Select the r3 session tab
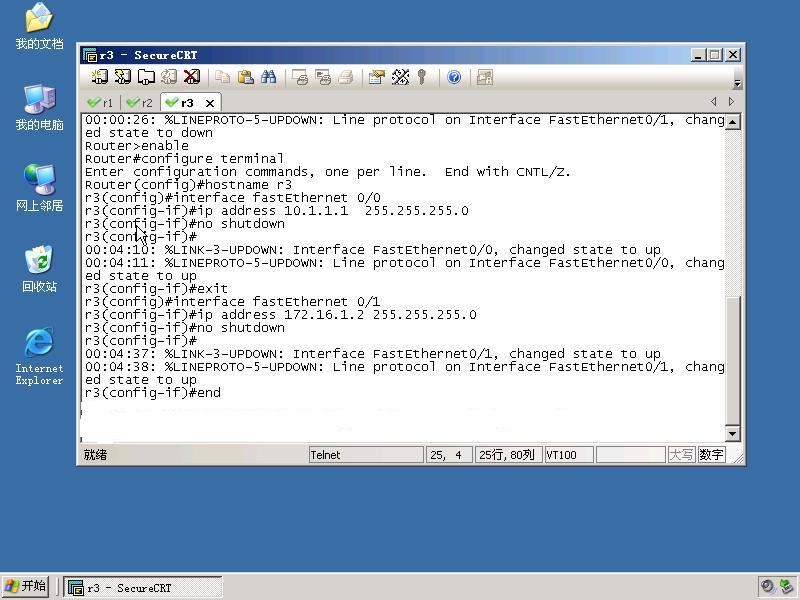Screen dimensions: 800x600 pyautogui.click(x=181, y=103)
